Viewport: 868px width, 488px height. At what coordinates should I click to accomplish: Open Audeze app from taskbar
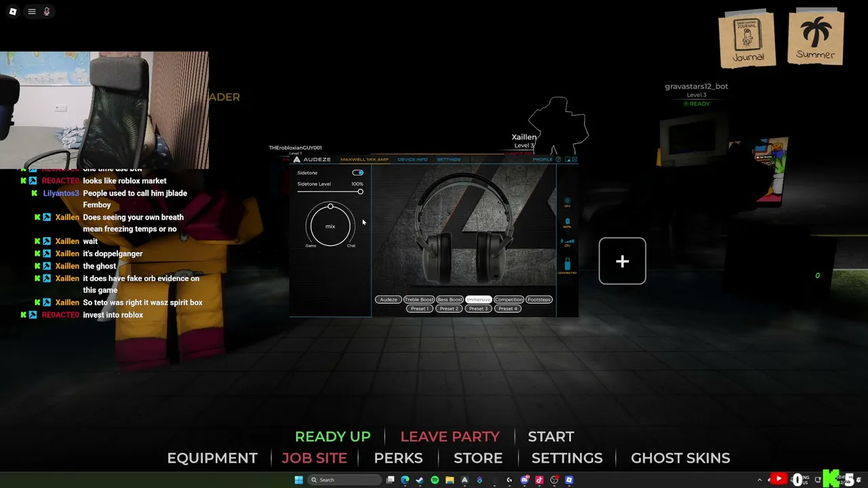(x=465, y=480)
